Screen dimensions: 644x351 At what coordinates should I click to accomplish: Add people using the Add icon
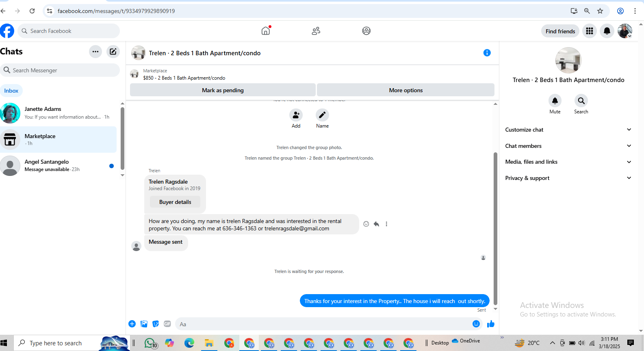[x=296, y=115]
